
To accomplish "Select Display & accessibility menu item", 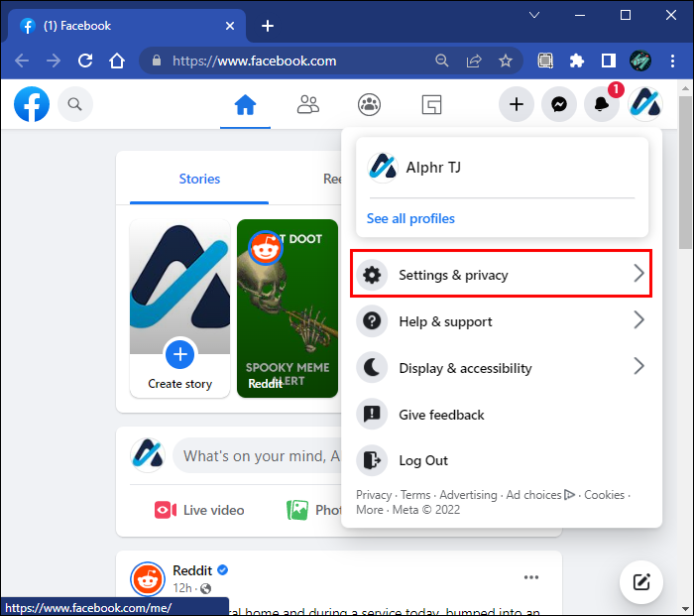I will [x=501, y=368].
